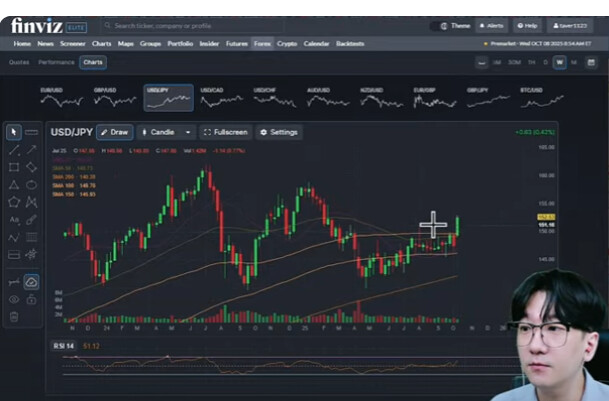Select the price range position tool
Image resolution: width=609 pixels, height=401 pixels.
(14, 255)
